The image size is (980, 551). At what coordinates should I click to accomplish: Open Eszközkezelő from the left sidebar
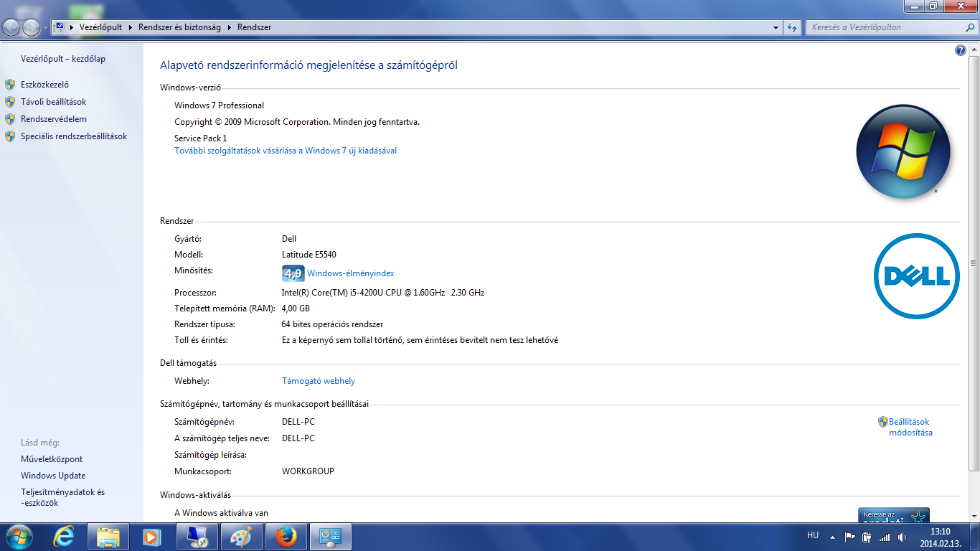coord(44,85)
